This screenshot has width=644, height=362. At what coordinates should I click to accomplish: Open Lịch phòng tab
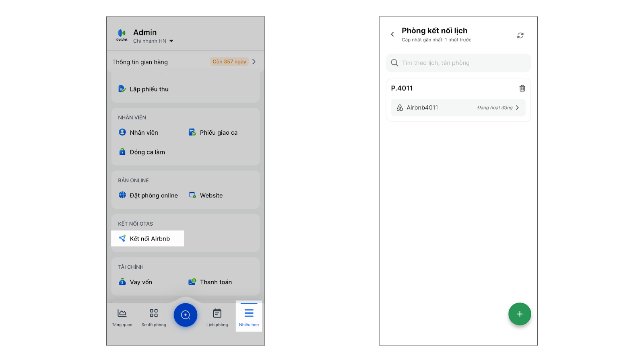click(217, 317)
